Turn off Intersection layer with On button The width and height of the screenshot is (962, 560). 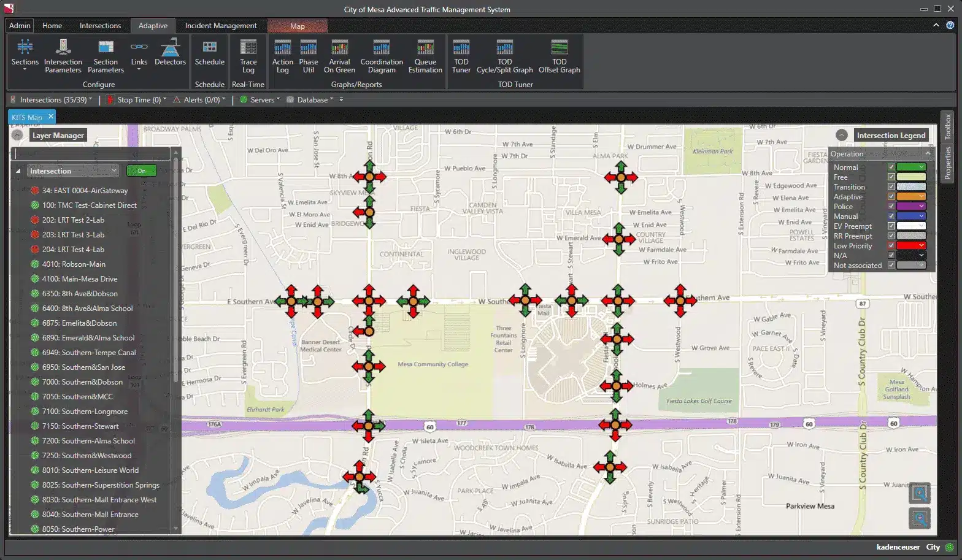click(141, 171)
